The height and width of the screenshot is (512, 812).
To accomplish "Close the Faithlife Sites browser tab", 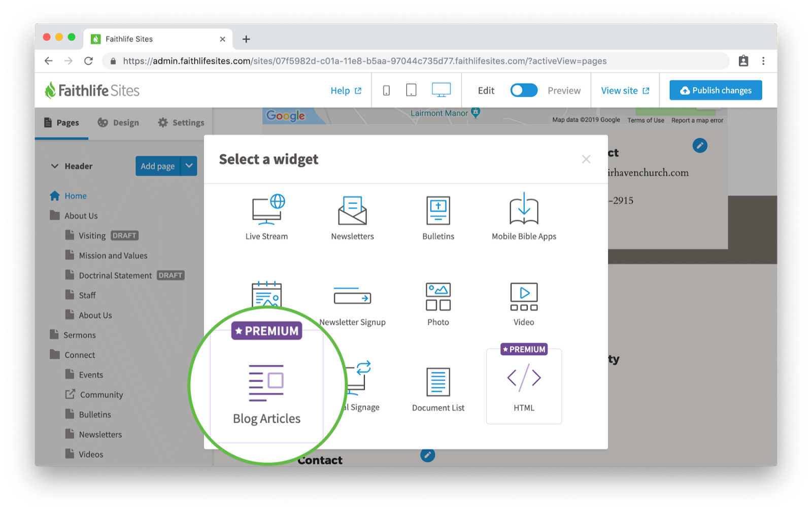I will click(222, 39).
